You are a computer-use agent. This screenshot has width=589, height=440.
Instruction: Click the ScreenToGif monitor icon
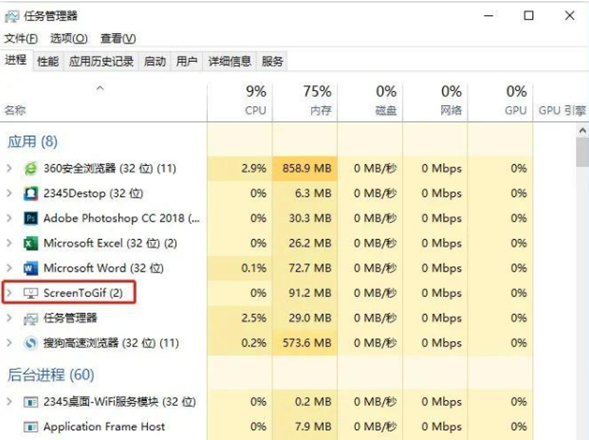point(31,293)
